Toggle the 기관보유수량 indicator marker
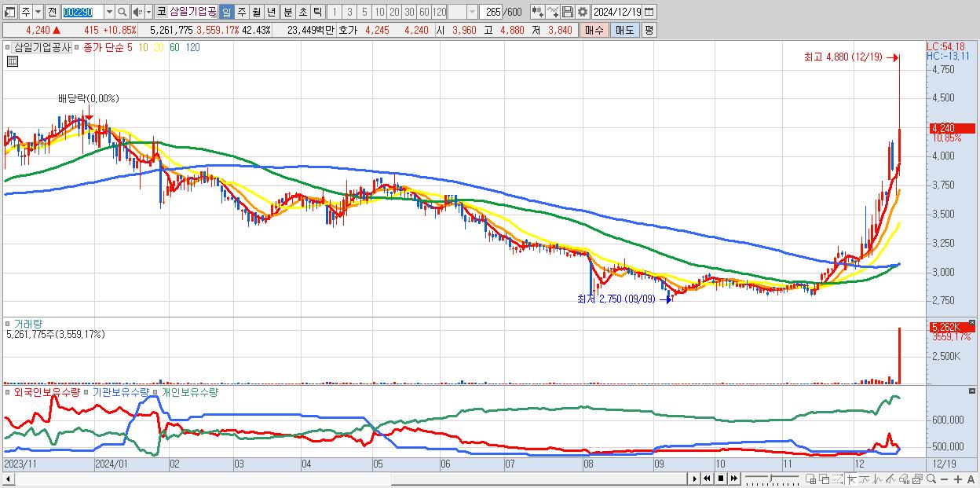Viewport: 980px width, 488px height. coord(86,391)
